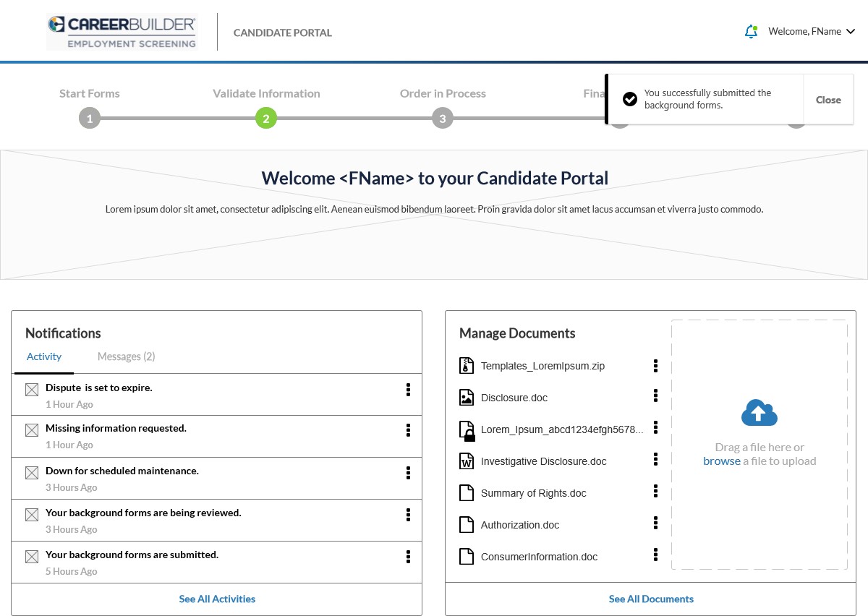Tick the box beside Dispute is set to expire
This screenshot has width=868, height=616.
pos(32,390)
